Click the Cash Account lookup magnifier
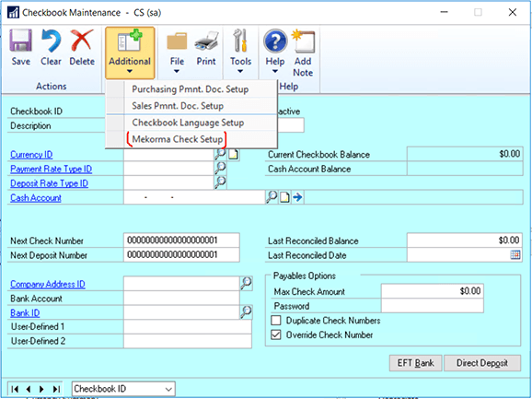 click(x=272, y=196)
